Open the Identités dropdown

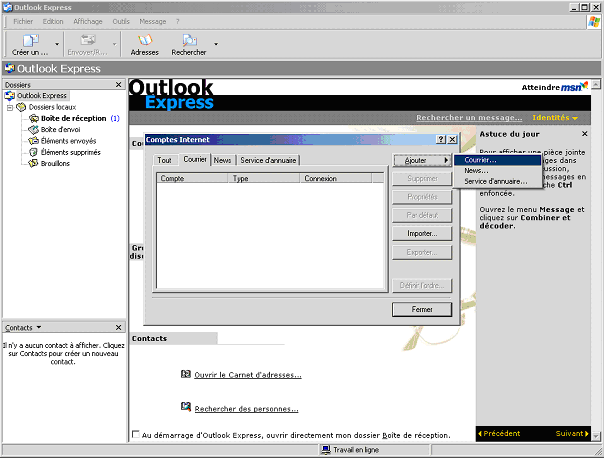[555, 118]
